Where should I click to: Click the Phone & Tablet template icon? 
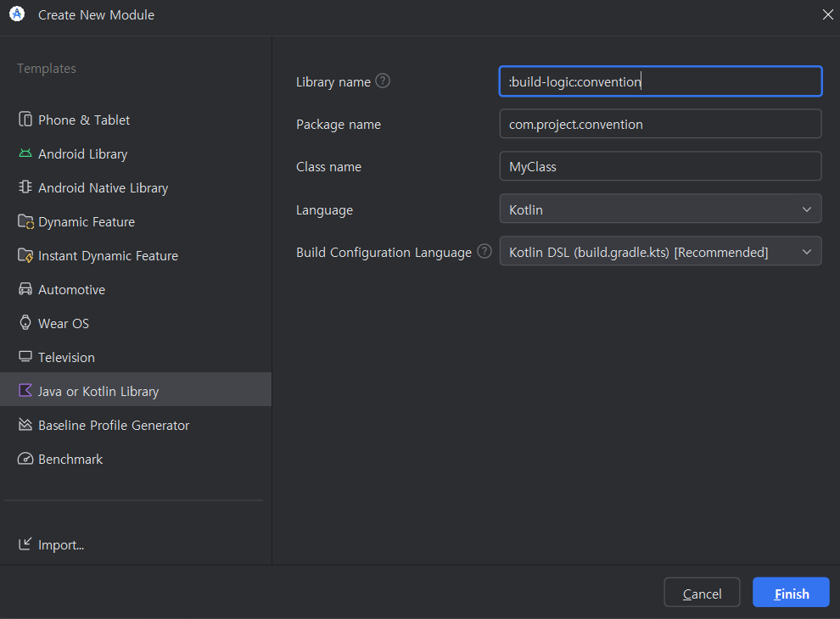coord(25,119)
